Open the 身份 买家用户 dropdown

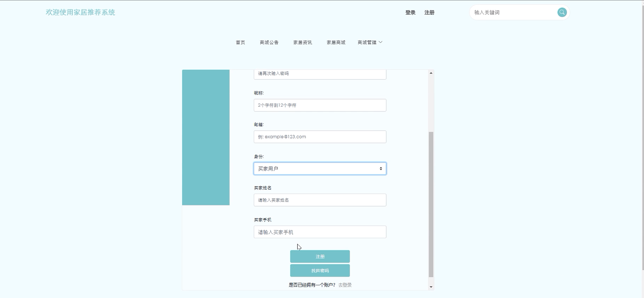tap(320, 169)
